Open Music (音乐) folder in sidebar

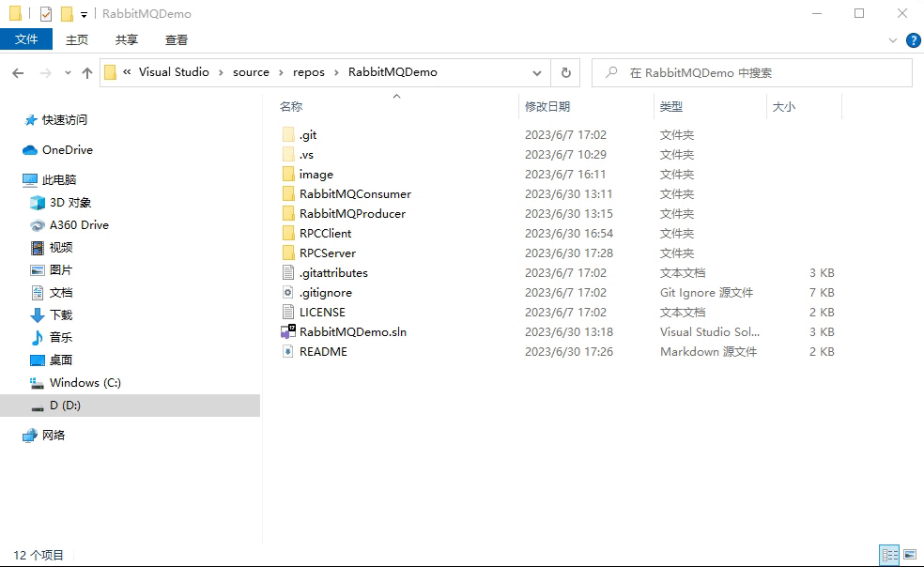point(52,338)
